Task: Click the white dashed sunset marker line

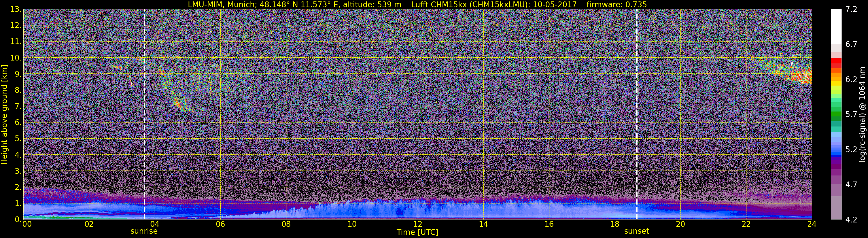Action: tap(637, 114)
